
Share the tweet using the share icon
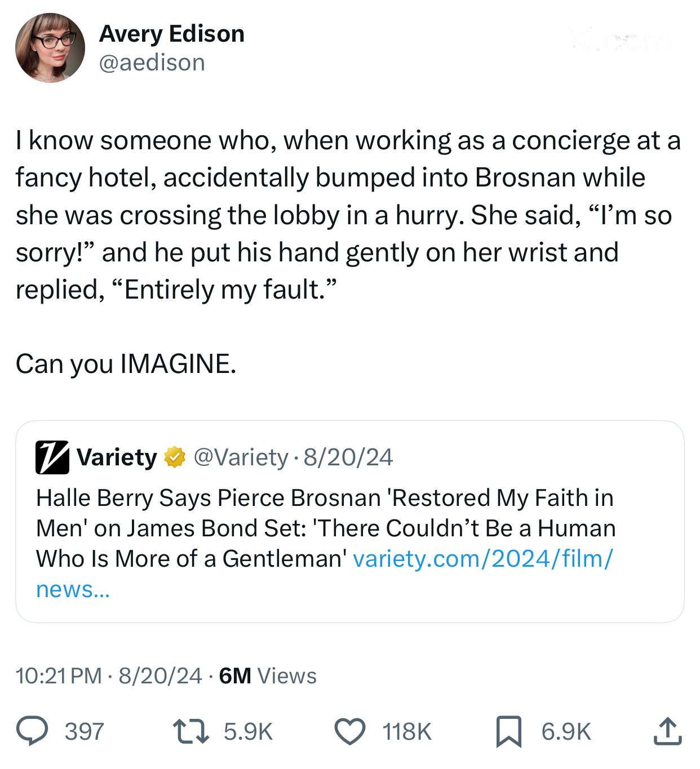668,731
